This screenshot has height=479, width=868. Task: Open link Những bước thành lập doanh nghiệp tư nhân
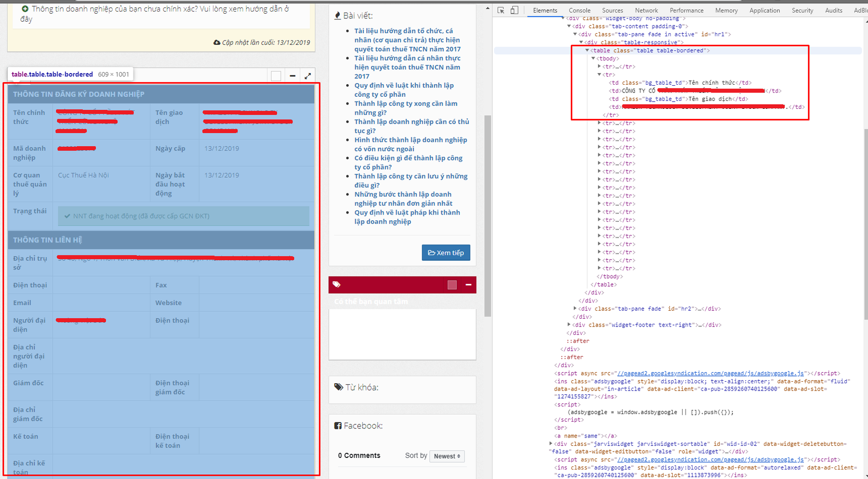click(x=403, y=199)
